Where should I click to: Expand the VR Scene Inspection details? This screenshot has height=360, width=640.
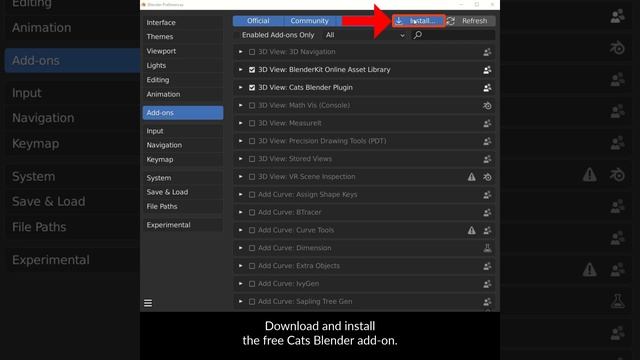pos(240,177)
